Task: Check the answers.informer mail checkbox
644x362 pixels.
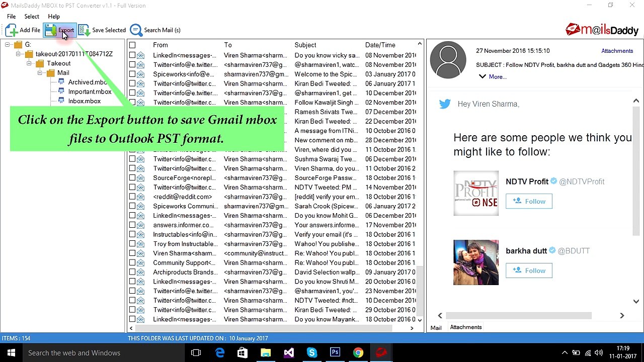Action: (x=132, y=225)
